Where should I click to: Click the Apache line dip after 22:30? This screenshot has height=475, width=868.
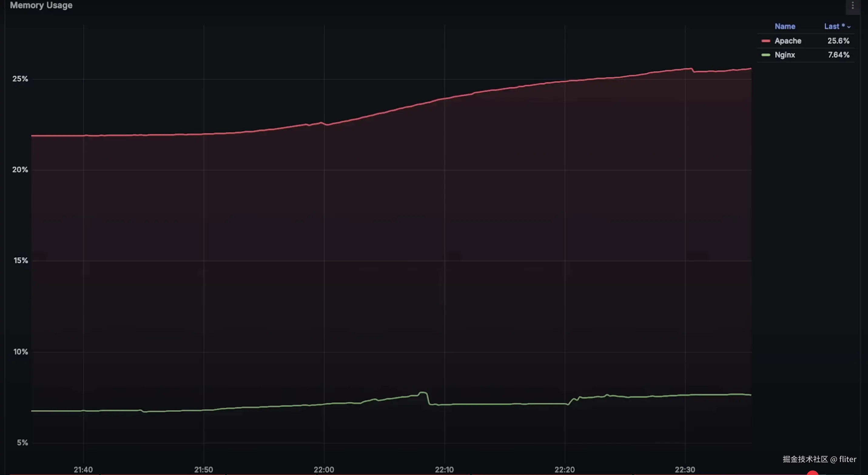[x=694, y=71]
